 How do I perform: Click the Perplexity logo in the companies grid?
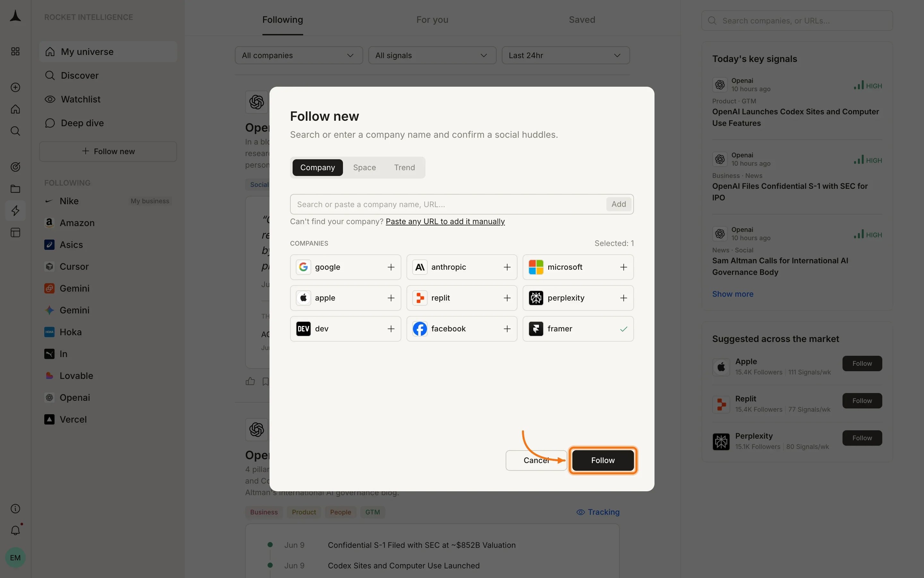coord(536,298)
